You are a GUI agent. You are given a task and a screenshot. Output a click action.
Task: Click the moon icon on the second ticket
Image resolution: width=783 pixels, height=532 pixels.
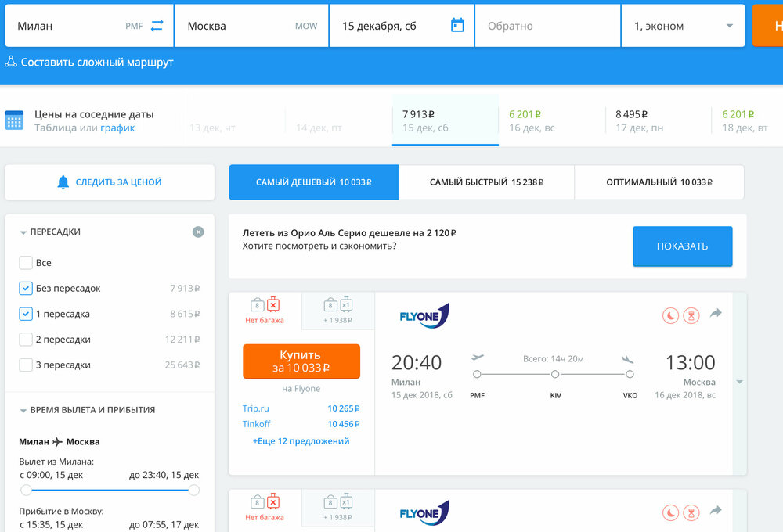[x=671, y=512]
